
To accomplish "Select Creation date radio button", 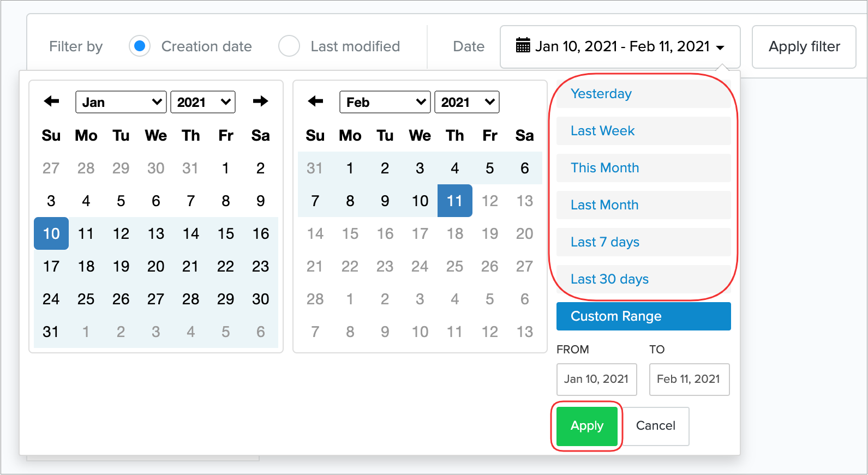I will tap(140, 46).
